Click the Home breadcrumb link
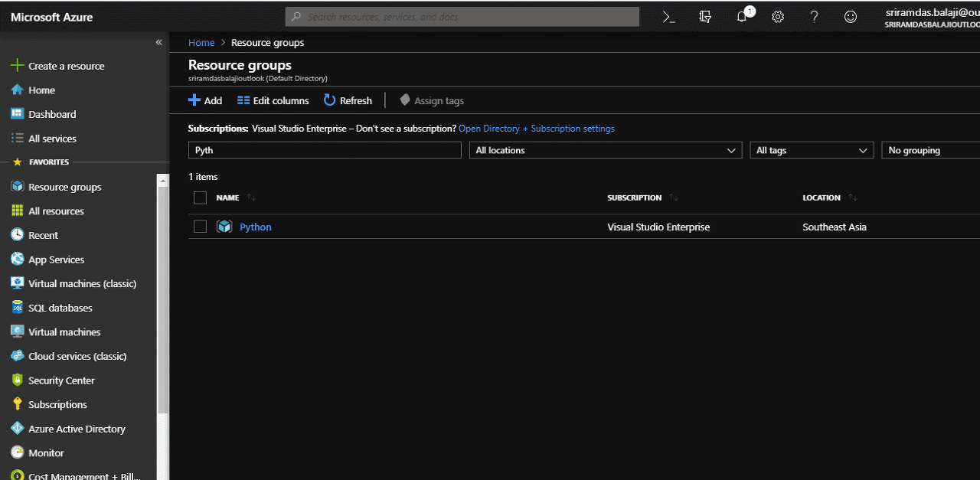The image size is (980, 480). pyautogui.click(x=201, y=43)
